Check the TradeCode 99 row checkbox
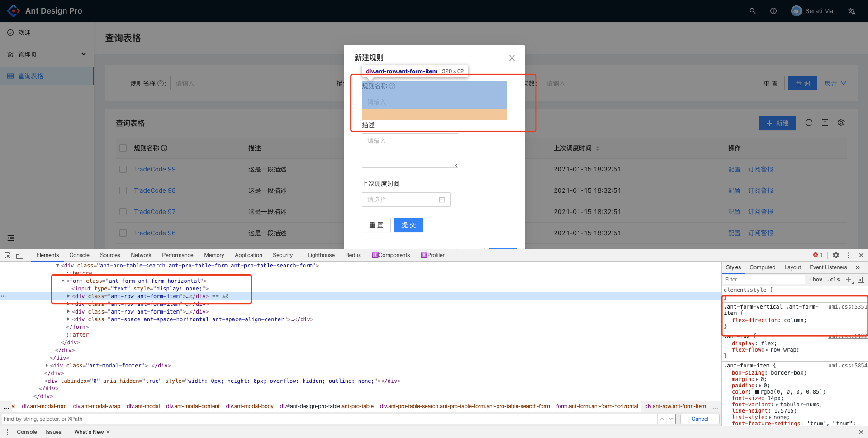The image size is (868, 438). tap(123, 169)
